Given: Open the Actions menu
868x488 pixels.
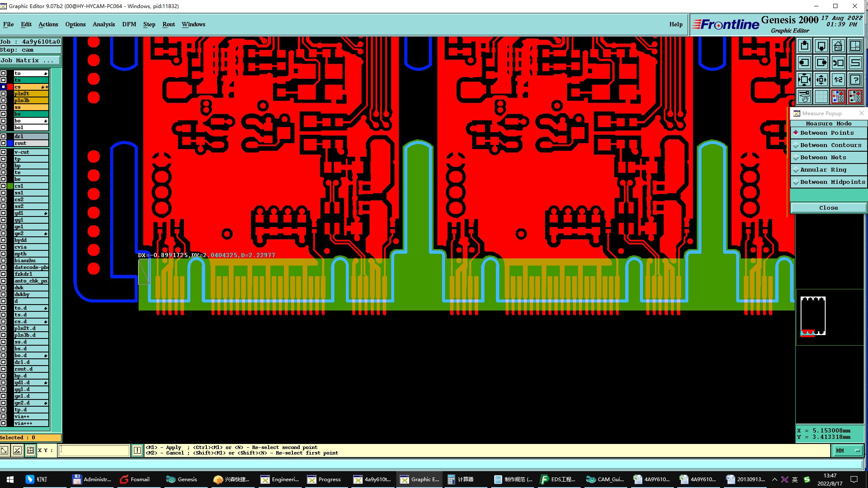Looking at the screenshot, I should [x=48, y=25].
